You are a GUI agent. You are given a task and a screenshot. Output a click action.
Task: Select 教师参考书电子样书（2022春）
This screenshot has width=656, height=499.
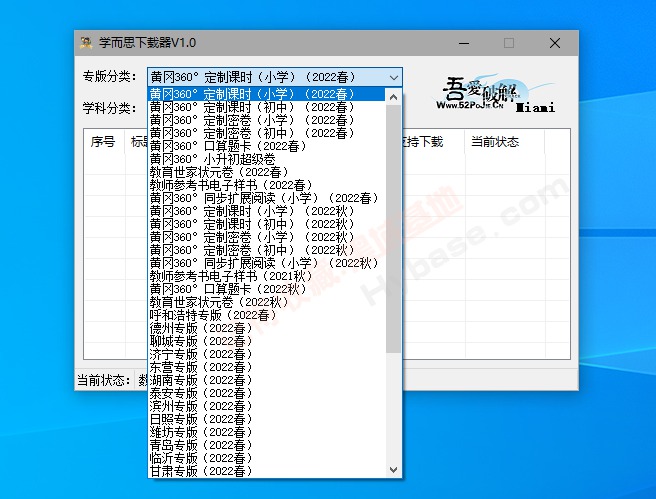(266, 185)
